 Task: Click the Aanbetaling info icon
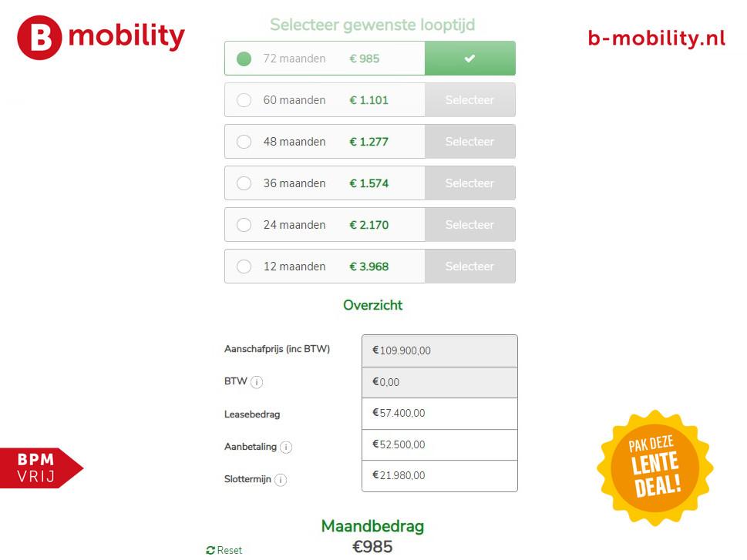tap(286, 447)
